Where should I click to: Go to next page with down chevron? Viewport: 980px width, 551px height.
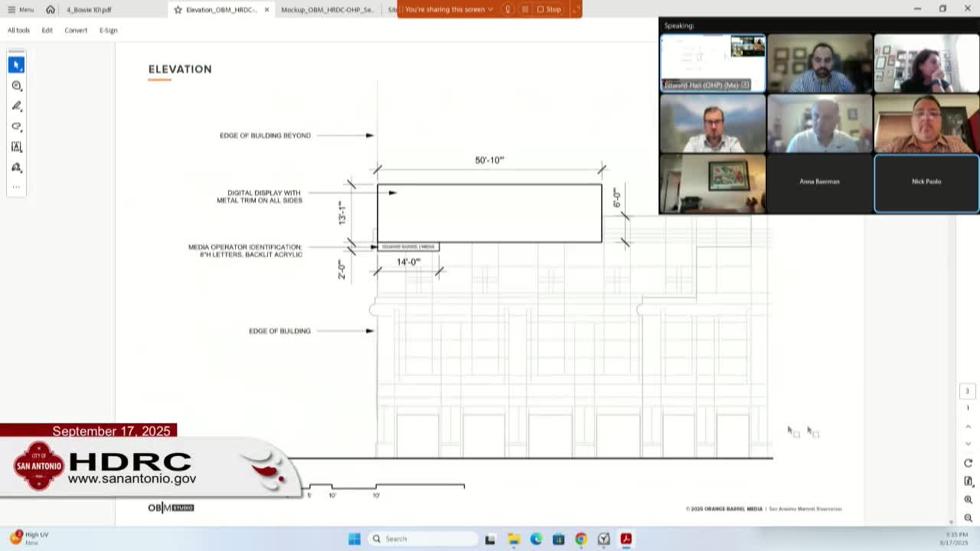pyautogui.click(x=968, y=443)
